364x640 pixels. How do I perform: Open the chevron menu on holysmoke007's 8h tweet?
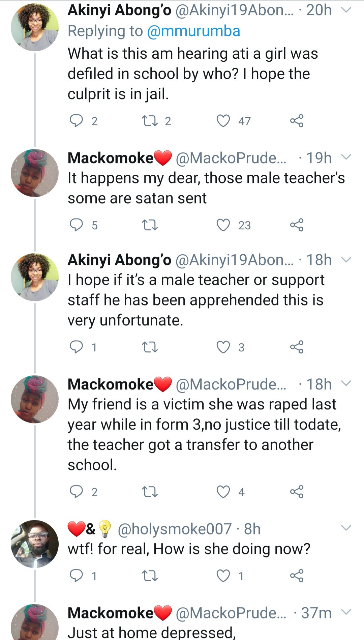[346, 528]
